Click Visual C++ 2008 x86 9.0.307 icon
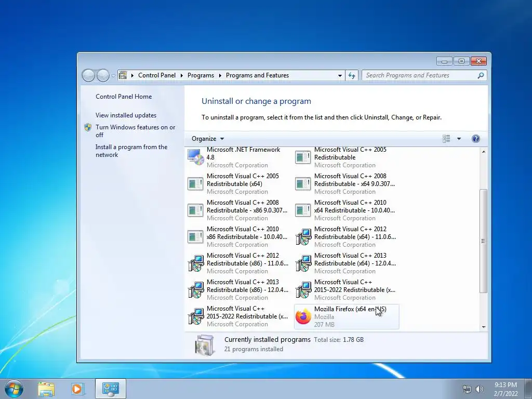Viewport: 532px width, 399px height. 196,210
